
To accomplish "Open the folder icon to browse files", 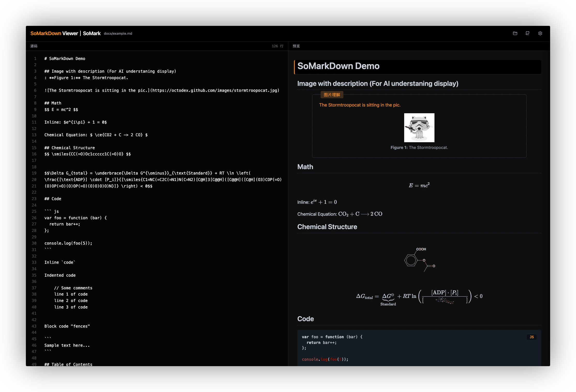I will [x=515, y=33].
